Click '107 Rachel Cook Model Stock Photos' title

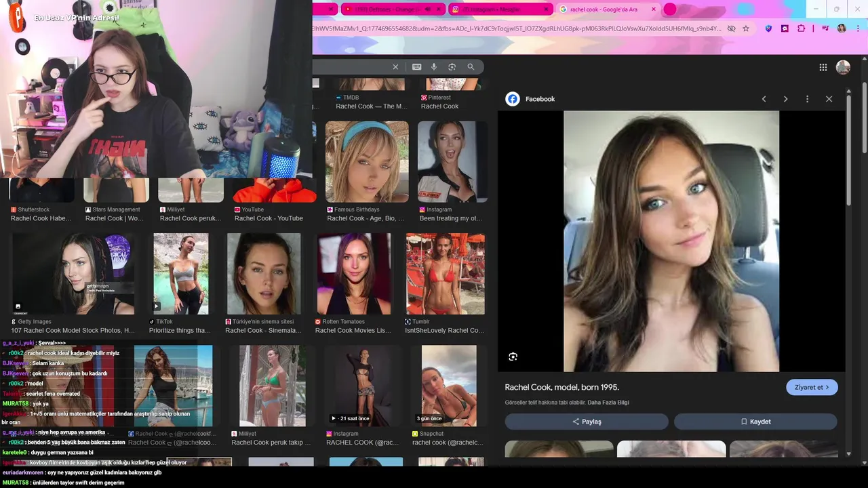coord(73,331)
